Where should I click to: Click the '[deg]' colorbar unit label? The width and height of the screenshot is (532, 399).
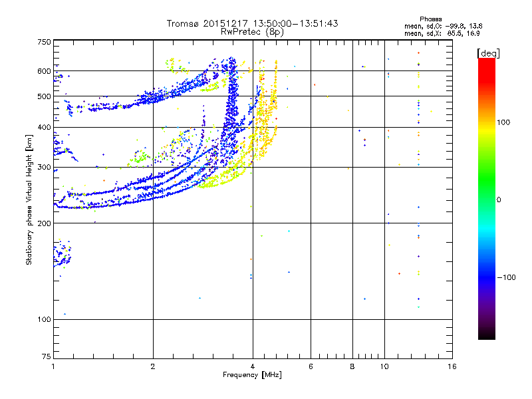tap(488, 53)
